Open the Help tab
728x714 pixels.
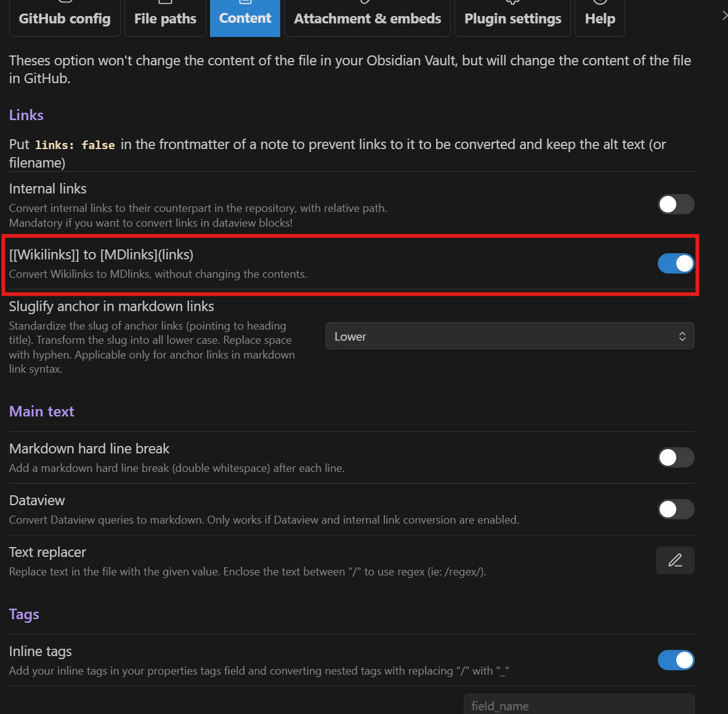tap(600, 18)
